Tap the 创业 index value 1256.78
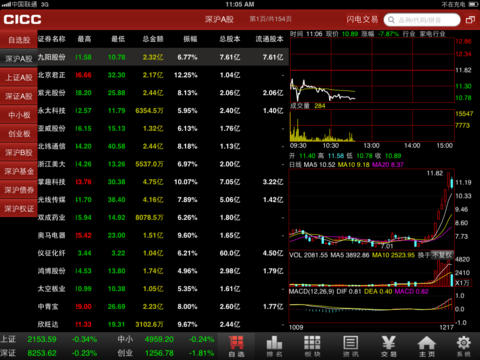480x360 pixels. pyautogui.click(x=159, y=353)
